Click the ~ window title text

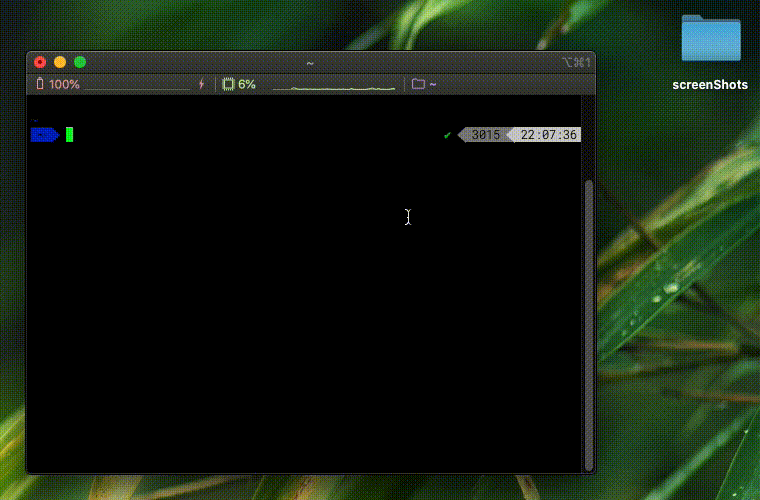pyautogui.click(x=310, y=63)
